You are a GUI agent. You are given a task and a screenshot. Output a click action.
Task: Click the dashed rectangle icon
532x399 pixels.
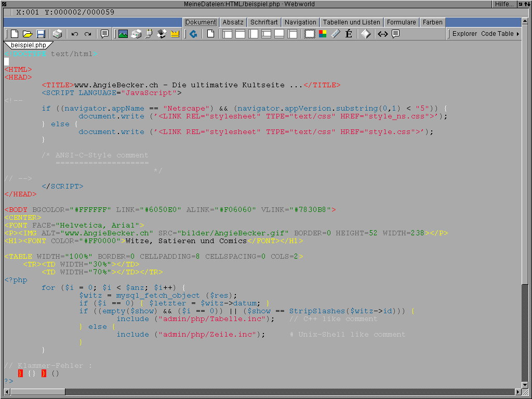click(310, 34)
